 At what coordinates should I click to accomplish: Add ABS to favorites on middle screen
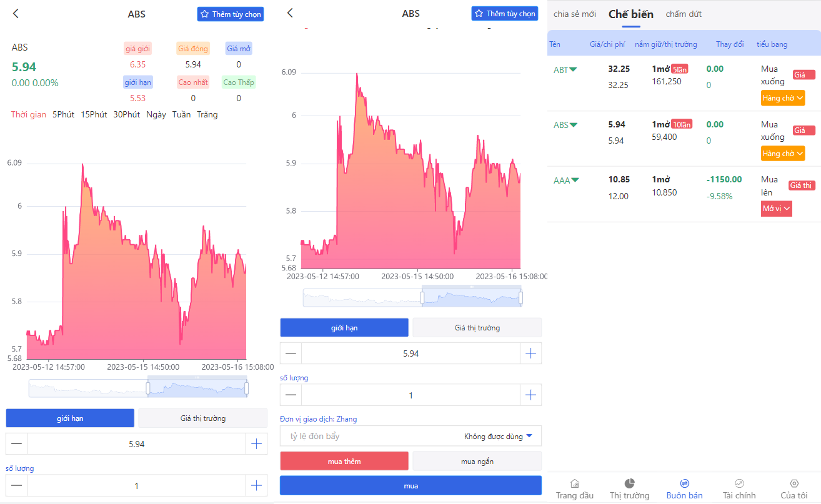(x=504, y=13)
